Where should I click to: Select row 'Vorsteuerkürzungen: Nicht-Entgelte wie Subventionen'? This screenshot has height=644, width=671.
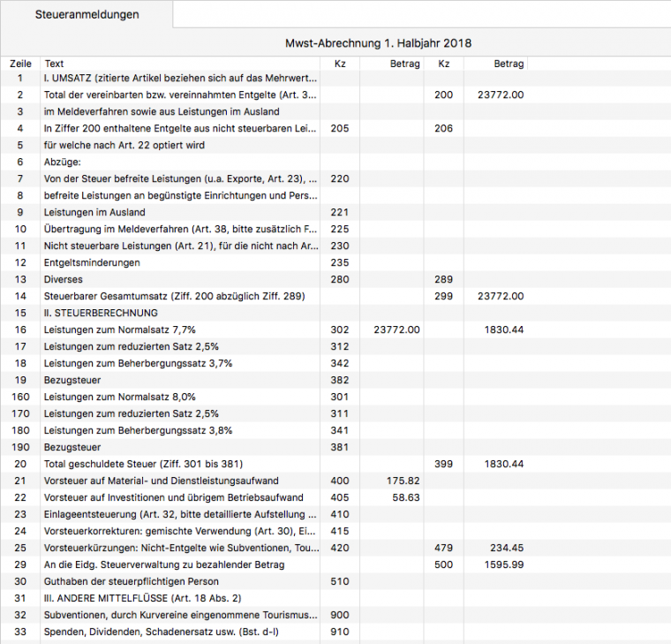click(335, 548)
